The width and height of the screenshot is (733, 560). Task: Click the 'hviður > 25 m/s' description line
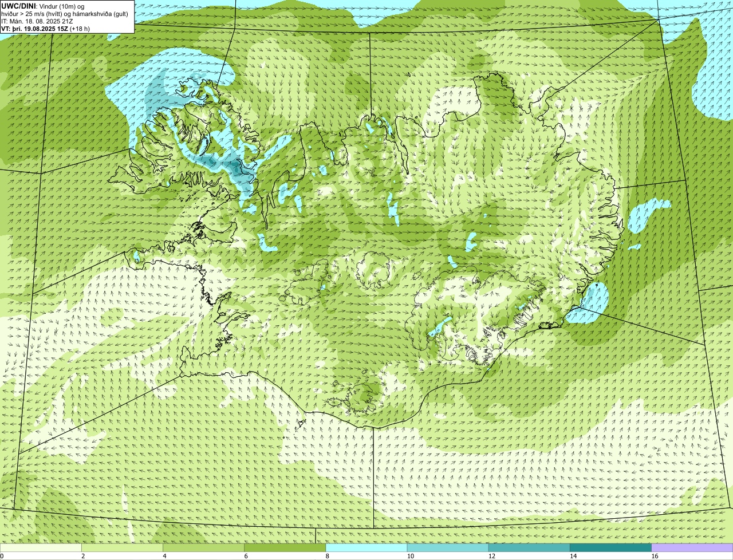(65, 14)
